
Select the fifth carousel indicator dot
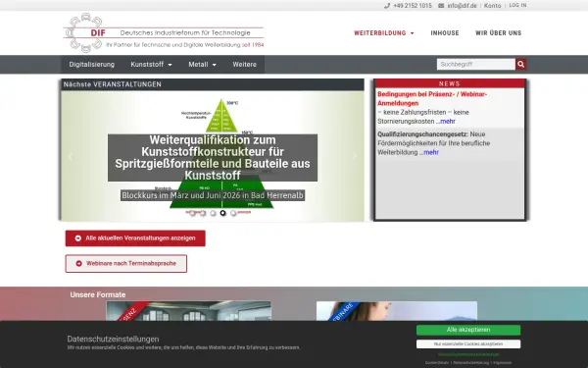[233, 213]
